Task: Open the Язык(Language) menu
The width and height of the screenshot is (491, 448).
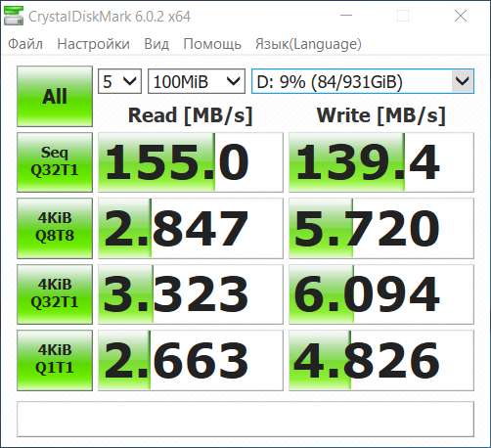Action: [308, 44]
